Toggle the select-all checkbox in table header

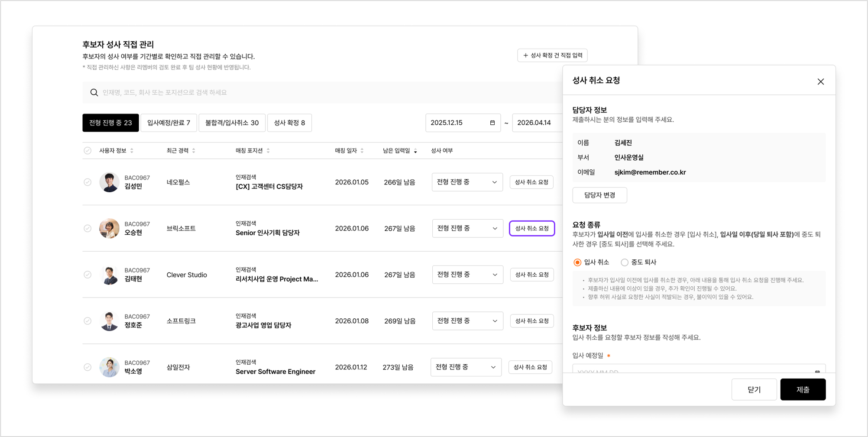tap(87, 151)
